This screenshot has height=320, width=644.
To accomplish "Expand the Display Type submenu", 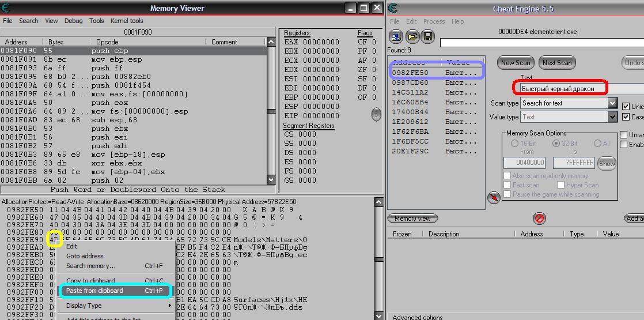I will pyautogui.click(x=115, y=306).
